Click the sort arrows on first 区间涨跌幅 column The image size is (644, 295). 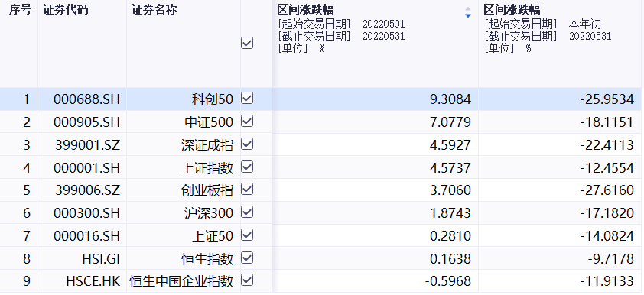click(467, 12)
